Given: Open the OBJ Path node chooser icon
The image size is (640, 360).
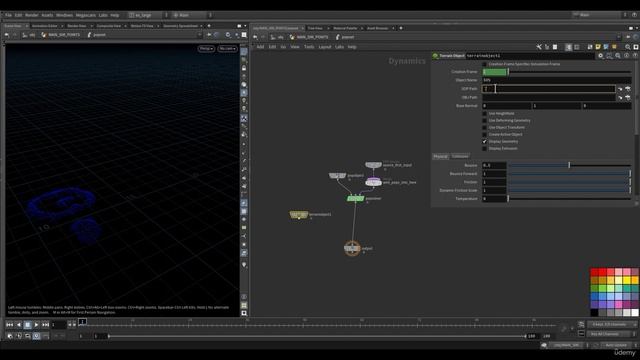Looking at the screenshot, I should pos(628,98).
